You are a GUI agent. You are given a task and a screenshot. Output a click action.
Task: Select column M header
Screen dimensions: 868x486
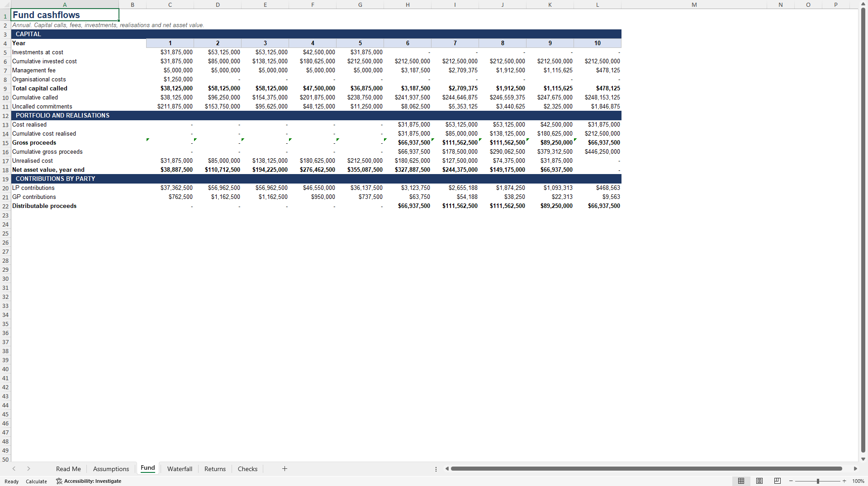click(x=694, y=5)
